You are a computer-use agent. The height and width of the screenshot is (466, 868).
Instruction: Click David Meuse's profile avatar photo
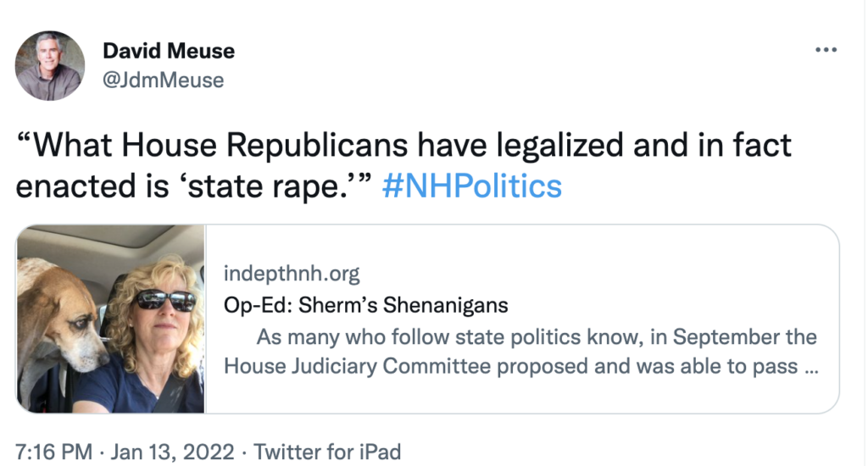pyautogui.click(x=50, y=65)
